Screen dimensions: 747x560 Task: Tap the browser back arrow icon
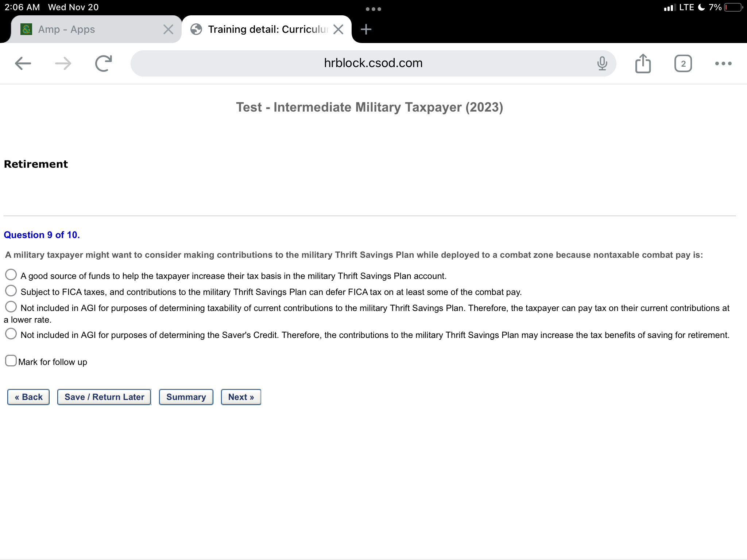coord(23,63)
